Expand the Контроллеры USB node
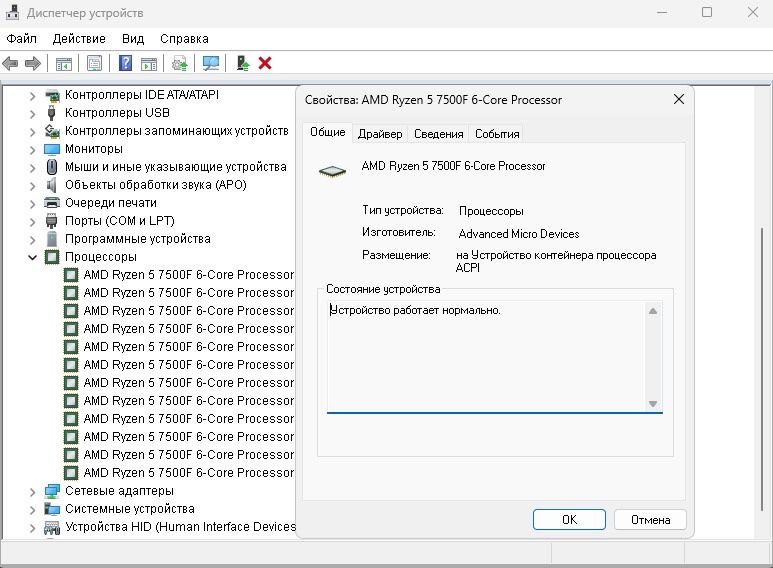Screen dimensions: 773x568 (33, 113)
